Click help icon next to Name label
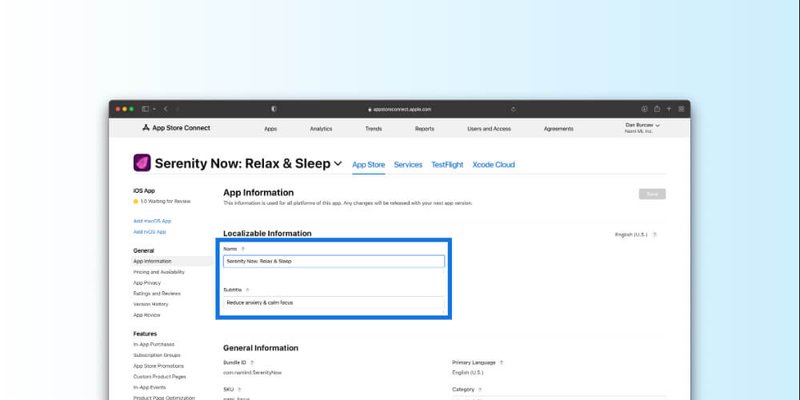 [243, 248]
